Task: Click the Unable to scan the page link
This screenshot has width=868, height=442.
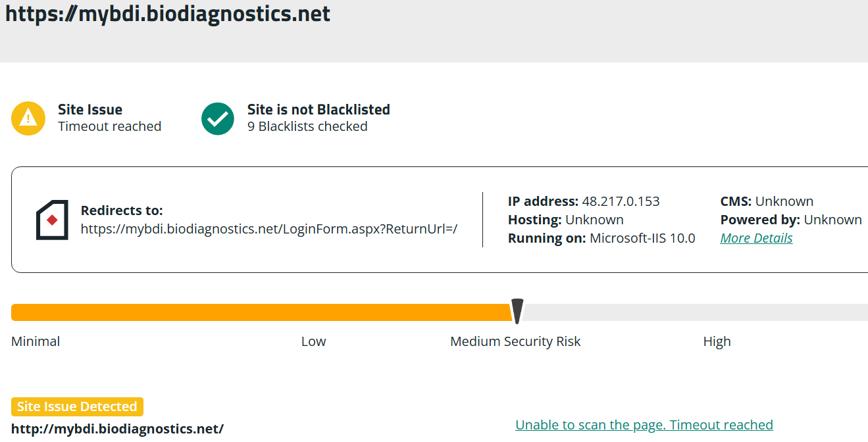Action: (644, 425)
